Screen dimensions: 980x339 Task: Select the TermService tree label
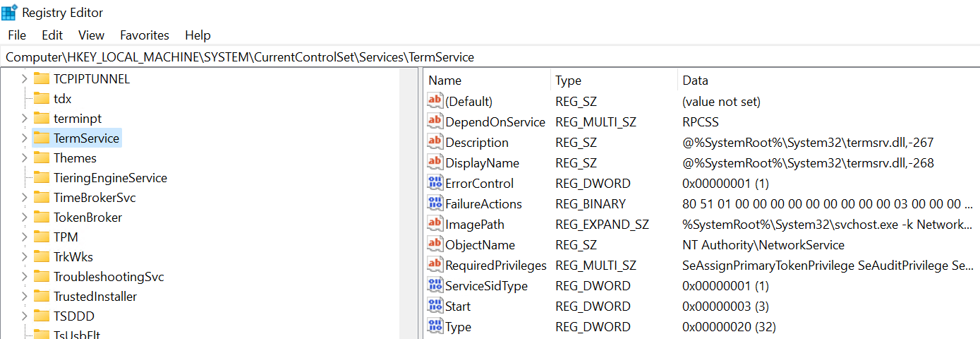86,138
